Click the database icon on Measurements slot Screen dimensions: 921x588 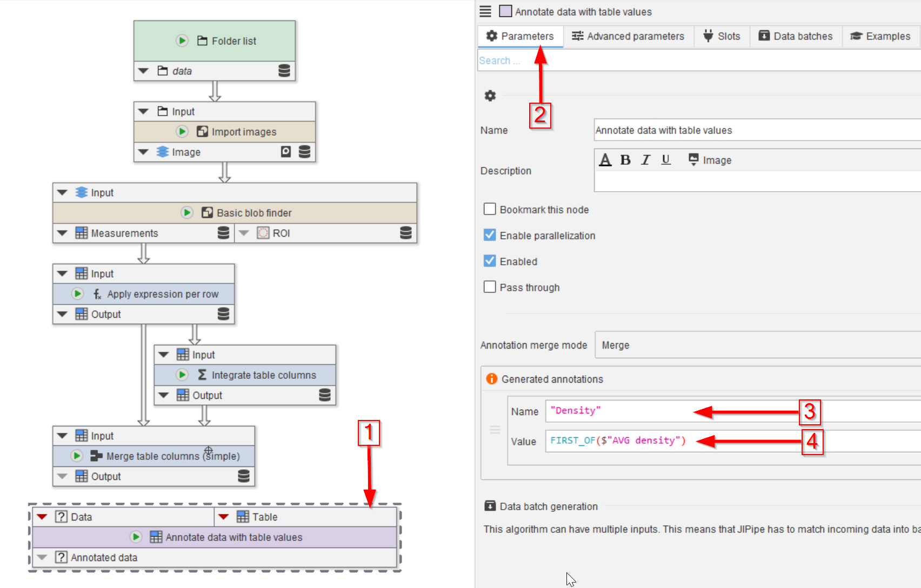pos(223,233)
